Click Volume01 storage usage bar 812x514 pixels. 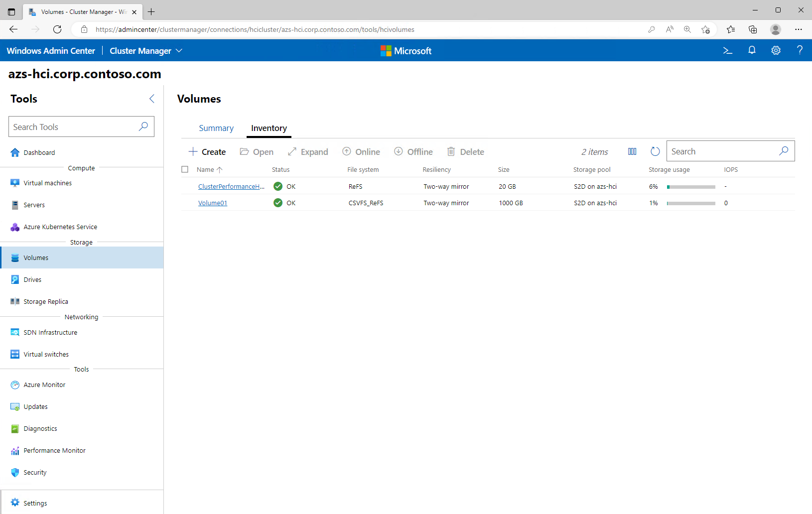click(x=691, y=203)
